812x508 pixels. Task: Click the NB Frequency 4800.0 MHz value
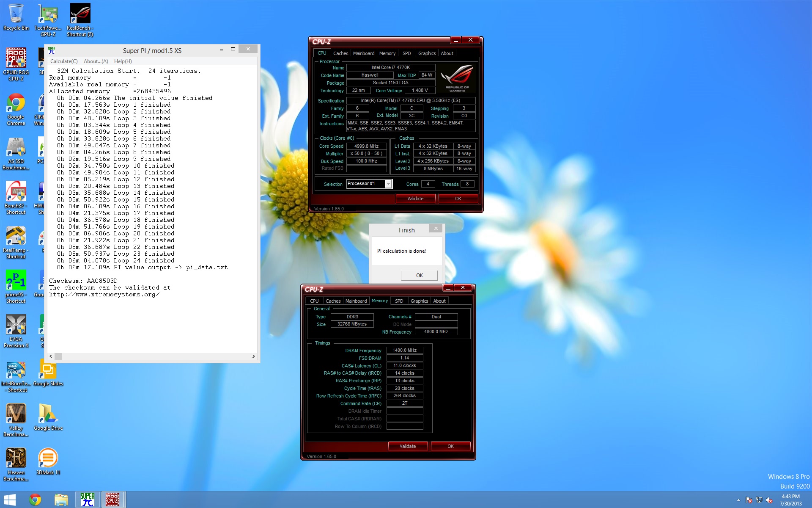[x=436, y=332]
